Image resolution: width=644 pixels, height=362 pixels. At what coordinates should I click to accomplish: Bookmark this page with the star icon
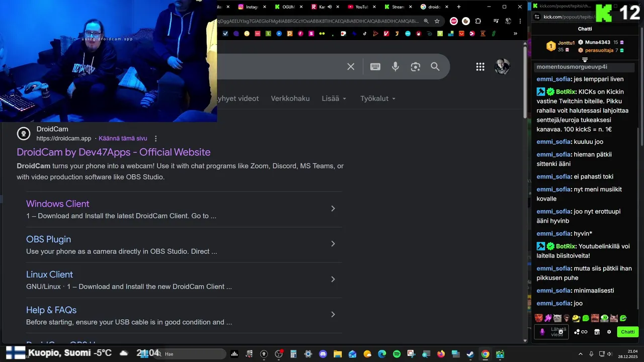click(437, 21)
